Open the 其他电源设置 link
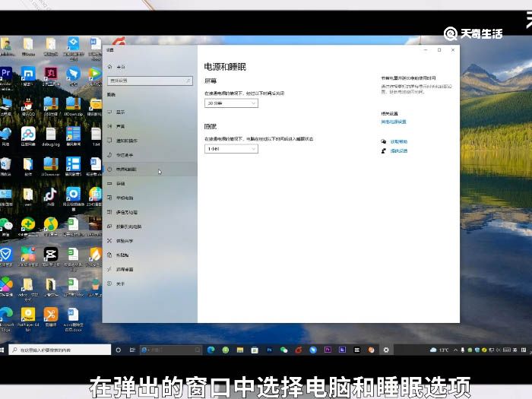This screenshot has height=399, width=532. (x=393, y=122)
